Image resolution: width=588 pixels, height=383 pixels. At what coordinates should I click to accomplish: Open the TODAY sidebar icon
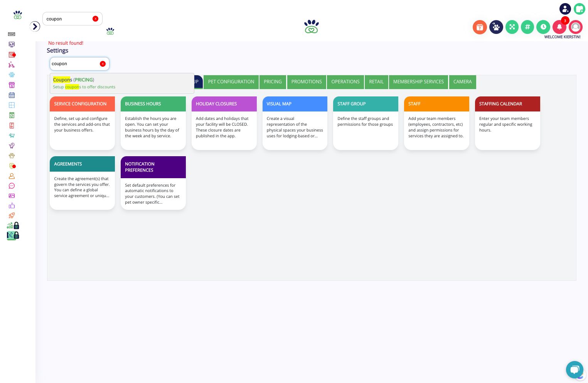pos(12,34)
